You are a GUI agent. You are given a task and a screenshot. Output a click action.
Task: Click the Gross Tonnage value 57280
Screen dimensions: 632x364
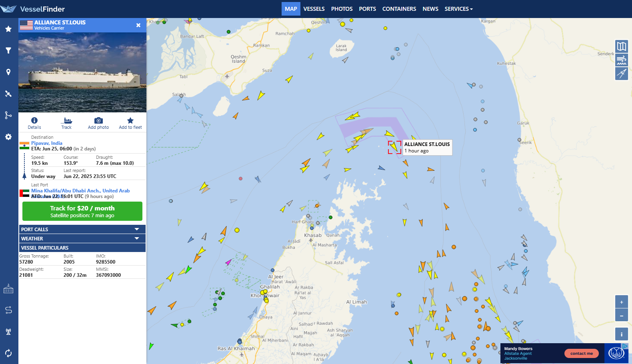tap(26, 262)
